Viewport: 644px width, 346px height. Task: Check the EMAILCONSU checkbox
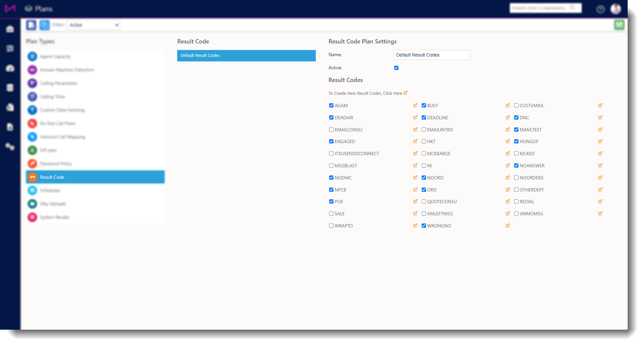(331, 129)
